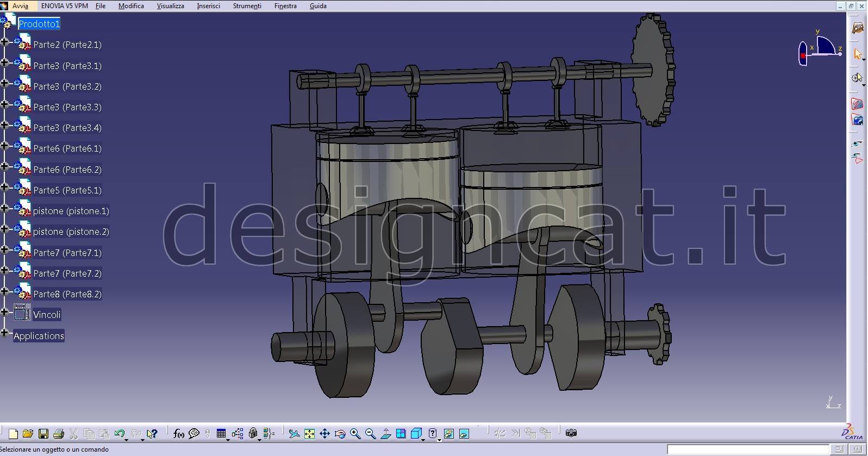Click the command input field in status bar
The height and width of the screenshot is (456, 868).
pos(747,449)
